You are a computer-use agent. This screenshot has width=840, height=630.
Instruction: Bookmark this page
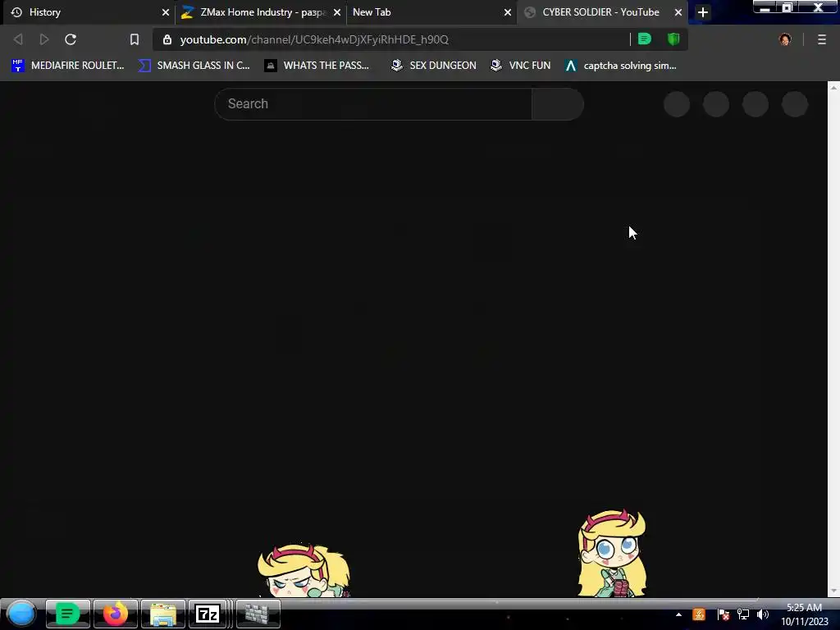[x=135, y=39]
